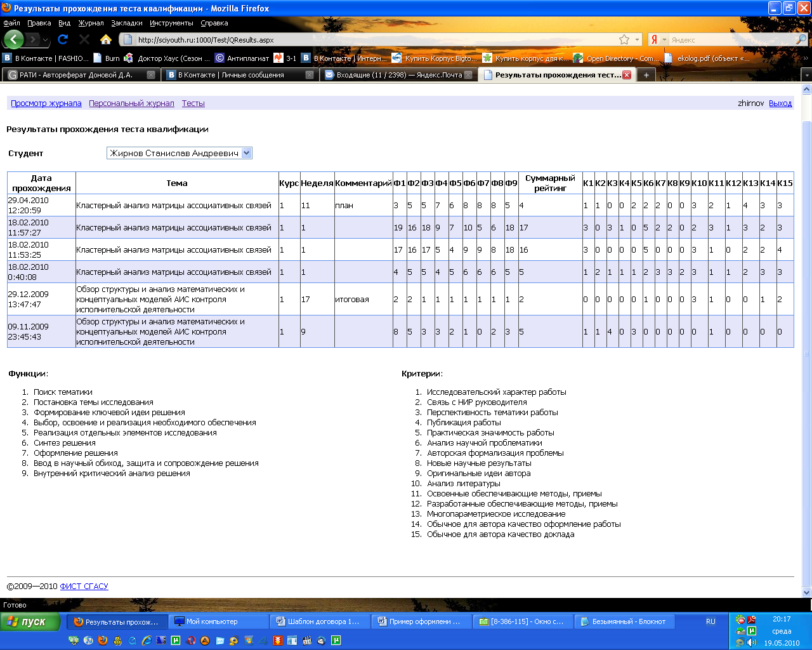Image resolution: width=812 pixels, height=650 pixels.
Task: Click the Stop loading X icon
Action: (x=84, y=39)
